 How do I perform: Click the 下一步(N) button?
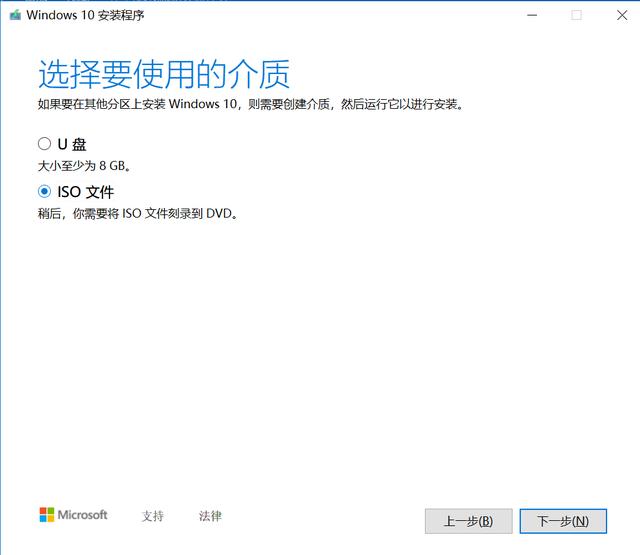(x=563, y=521)
